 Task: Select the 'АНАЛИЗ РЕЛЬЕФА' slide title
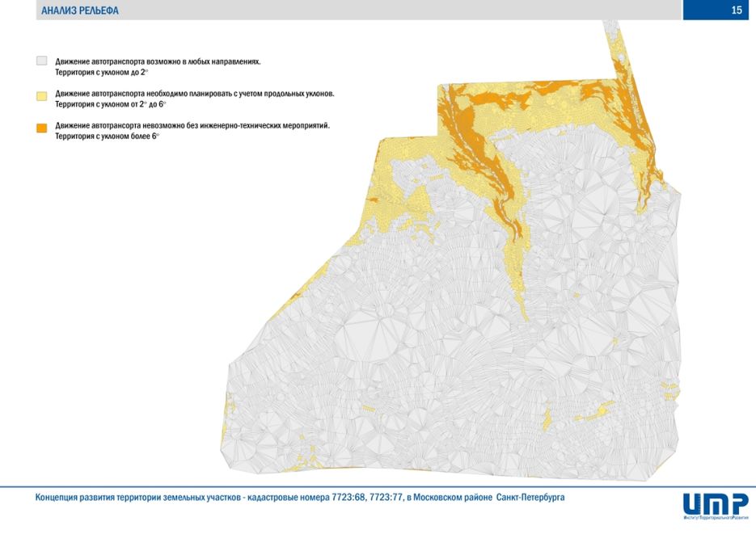pos(79,11)
